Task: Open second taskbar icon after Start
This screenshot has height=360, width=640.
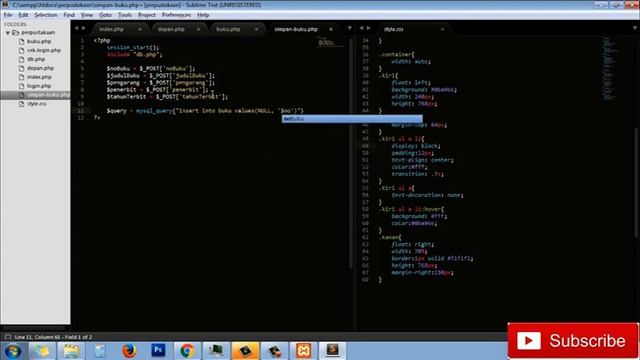Action: 42,351
